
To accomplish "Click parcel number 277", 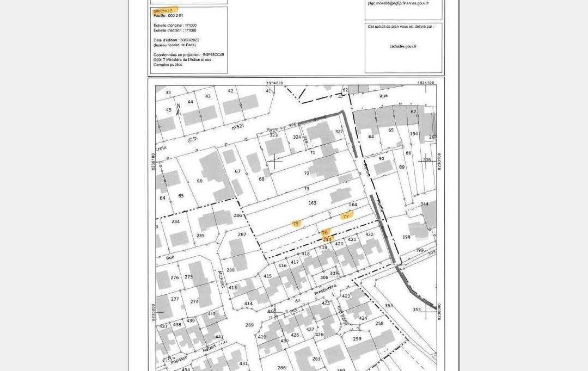I will click(x=175, y=299).
